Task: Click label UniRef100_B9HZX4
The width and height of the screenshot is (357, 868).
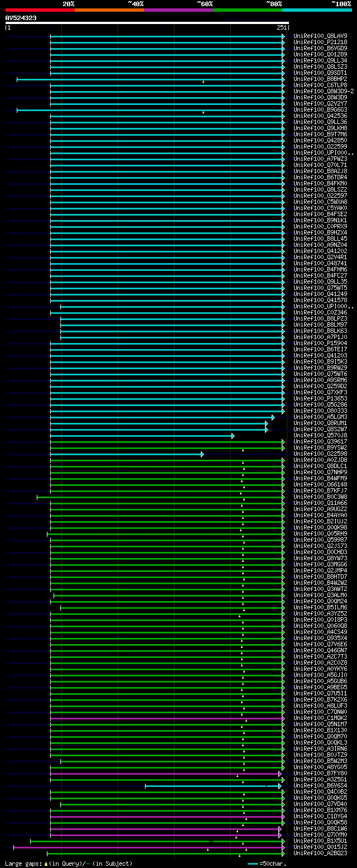Action: [x=320, y=232]
